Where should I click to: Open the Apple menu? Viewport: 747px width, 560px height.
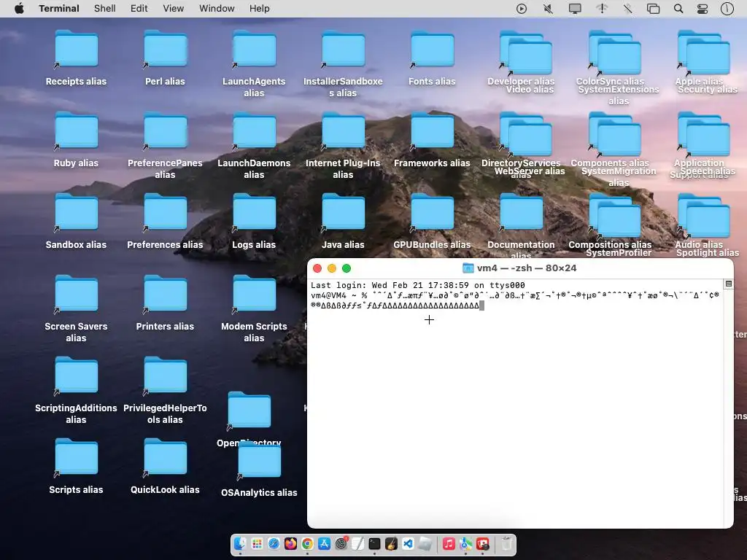(x=19, y=9)
